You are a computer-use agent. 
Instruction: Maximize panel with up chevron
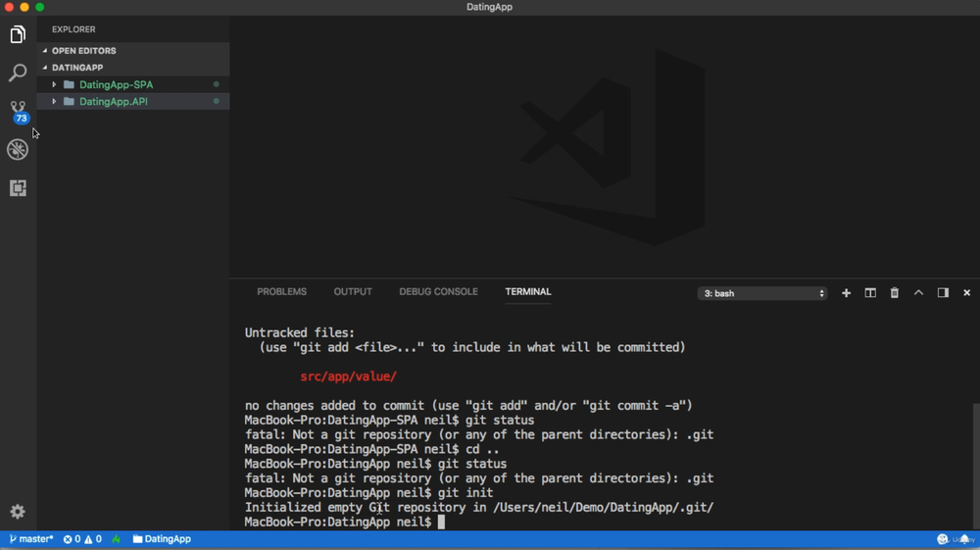coord(919,292)
